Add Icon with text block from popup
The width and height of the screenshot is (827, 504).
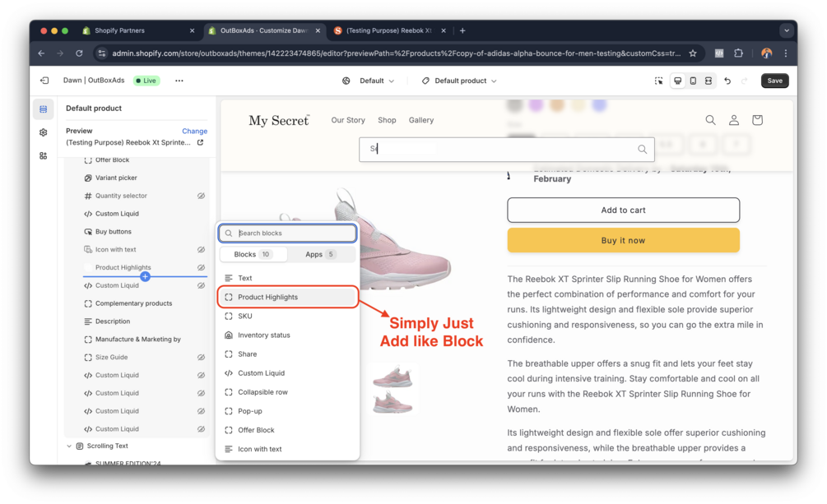pyautogui.click(x=288, y=449)
